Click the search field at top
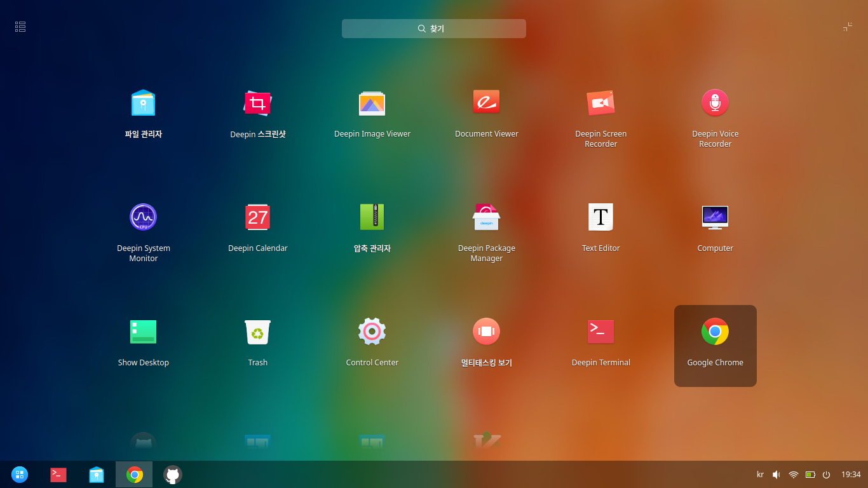 tap(433, 29)
